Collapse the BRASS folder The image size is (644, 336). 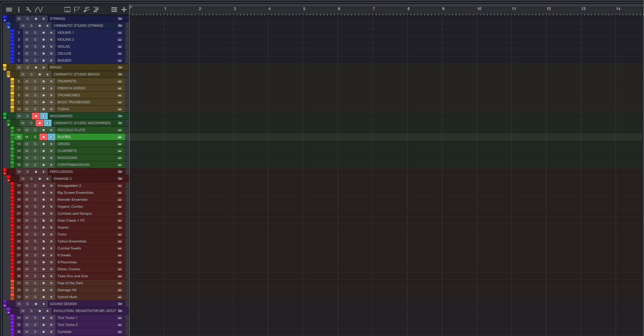point(5,69)
